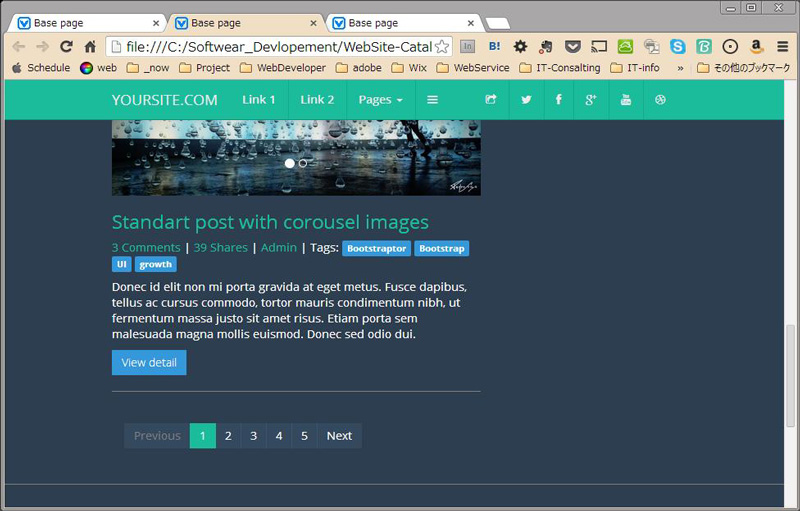Screen dimensions: 800x511
Task: Click the share icon in the site navbar
Action: click(490, 100)
